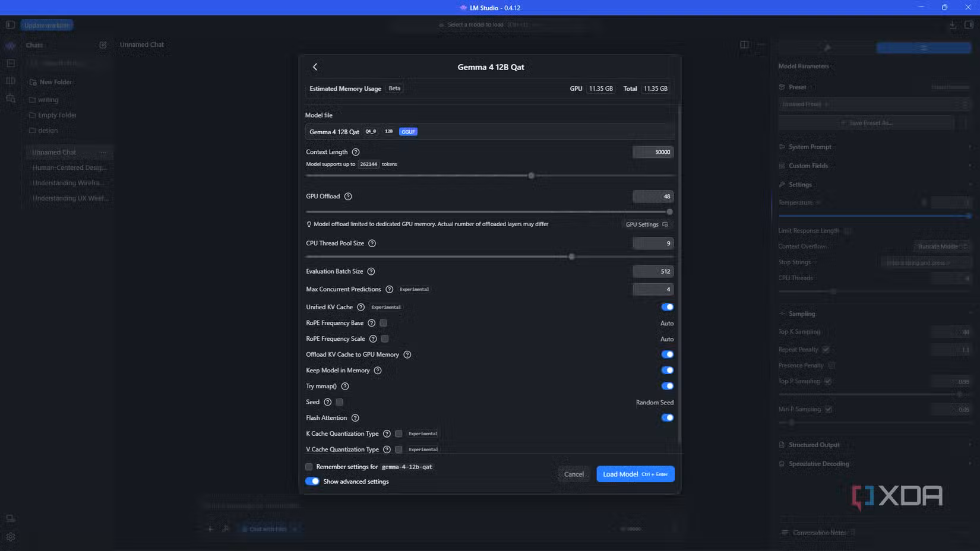Check Remember settings for gemma-4-12b-qat
The height and width of the screenshot is (551, 980).
[x=309, y=467]
